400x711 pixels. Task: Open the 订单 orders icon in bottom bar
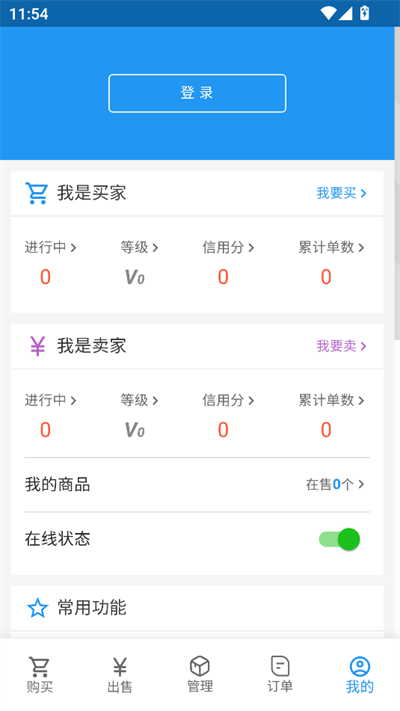point(280,666)
